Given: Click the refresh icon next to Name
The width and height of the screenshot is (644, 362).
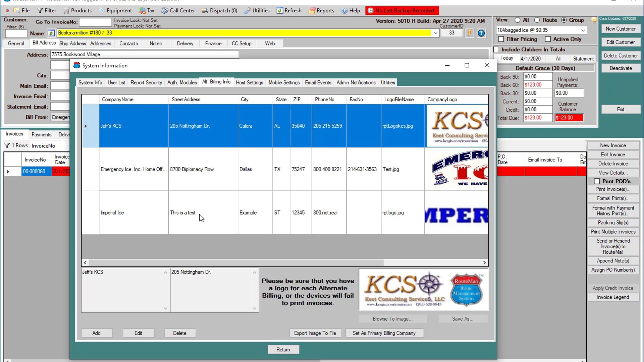Looking at the screenshot, I should pyautogui.click(x=51, y=33).
